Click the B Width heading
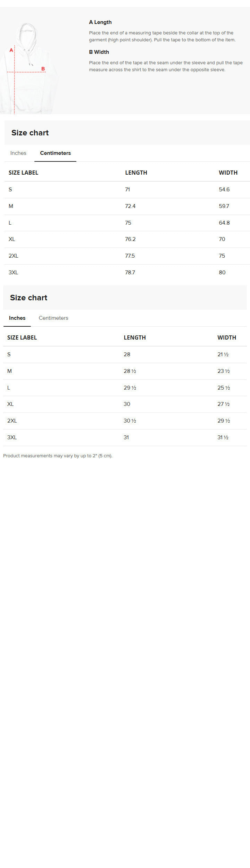Viewport: 250px width, 868px height. 99,52
